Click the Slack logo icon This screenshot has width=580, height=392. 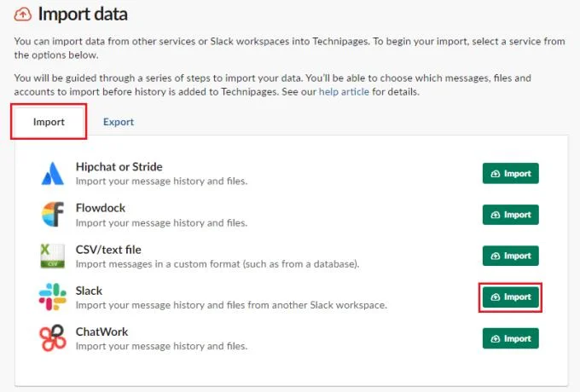tap(53, 297)
